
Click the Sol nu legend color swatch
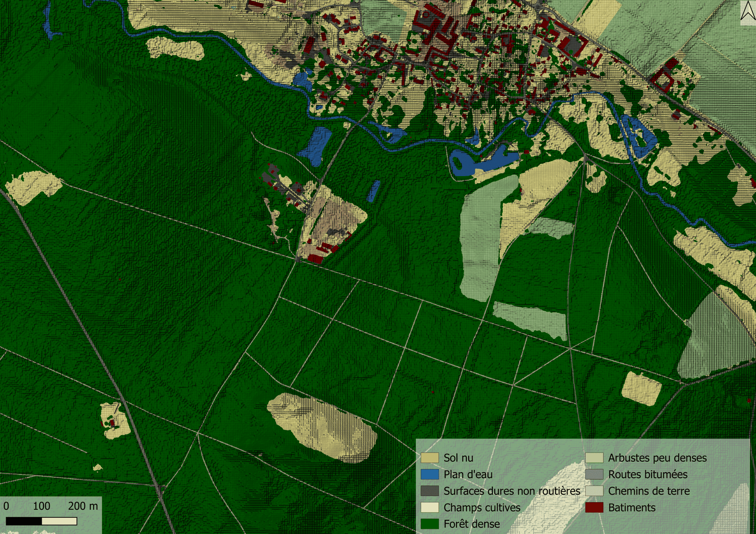coord(430,458)
